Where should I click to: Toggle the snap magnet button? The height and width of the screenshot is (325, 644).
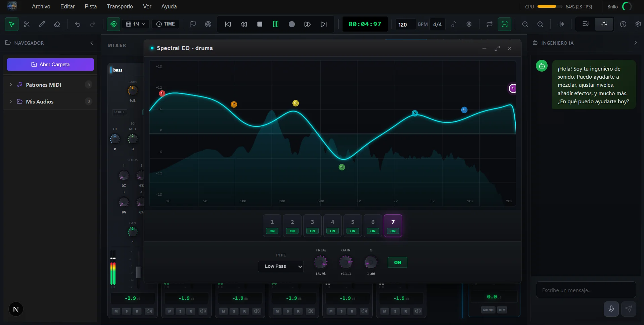(x=113, y=24)
